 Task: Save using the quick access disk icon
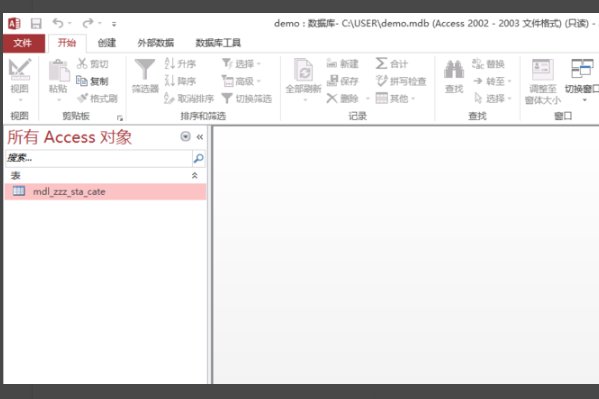36,24
